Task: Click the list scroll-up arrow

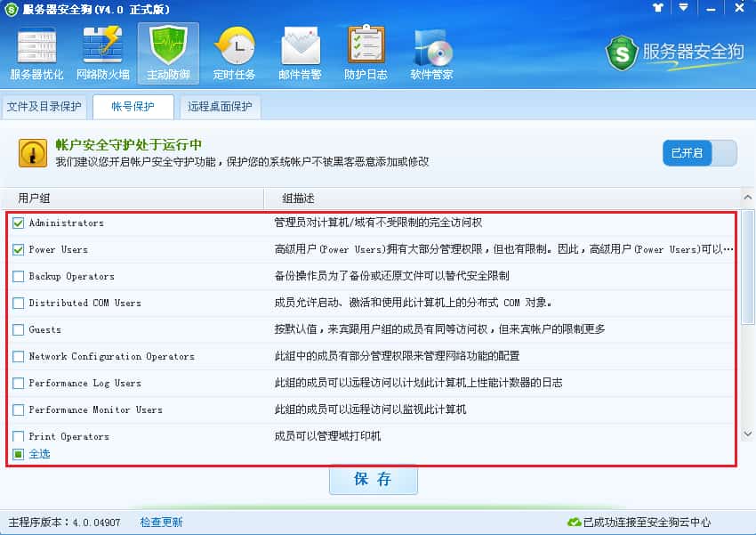Action: pos(747,198)
